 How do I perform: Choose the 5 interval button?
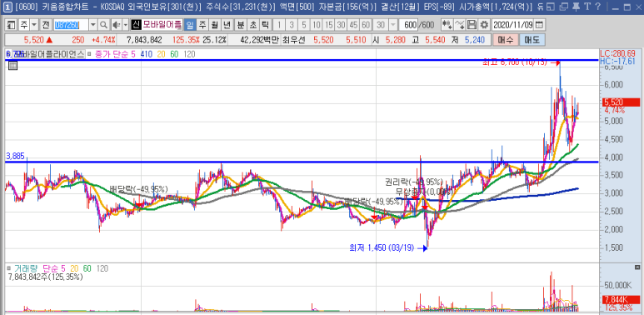[x=303, y=25]
